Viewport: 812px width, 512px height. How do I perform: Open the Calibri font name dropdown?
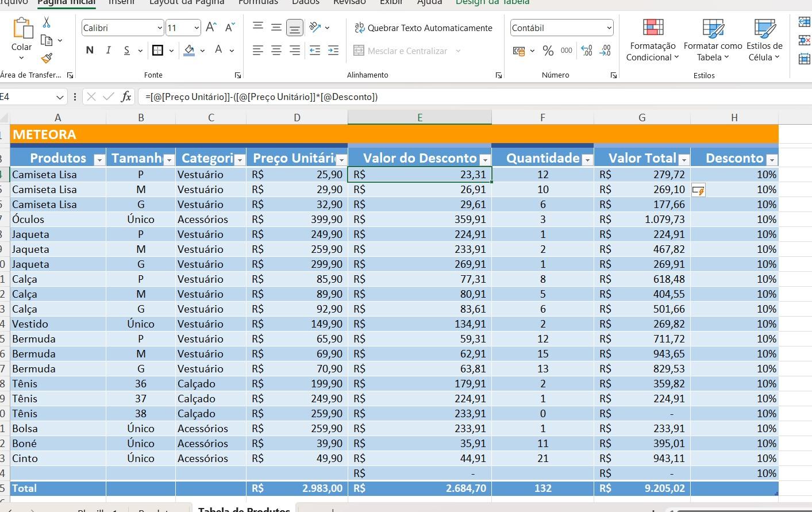point(160,28)
